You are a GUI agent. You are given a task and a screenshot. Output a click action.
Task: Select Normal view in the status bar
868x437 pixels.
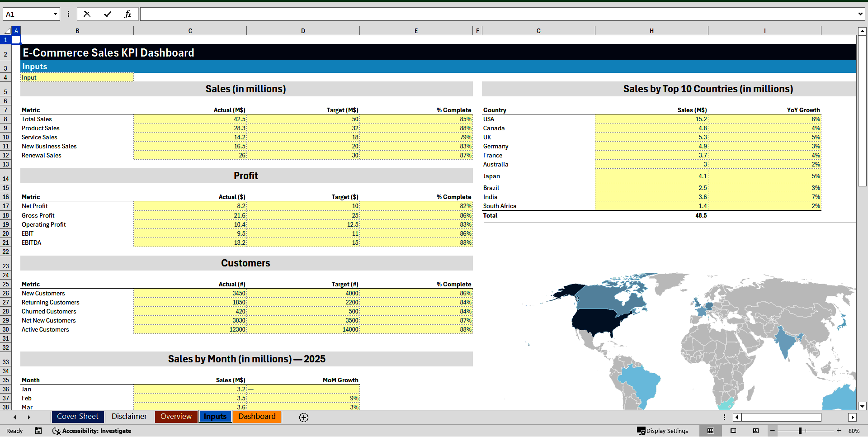pyautogui.click(x=710, y=431)
